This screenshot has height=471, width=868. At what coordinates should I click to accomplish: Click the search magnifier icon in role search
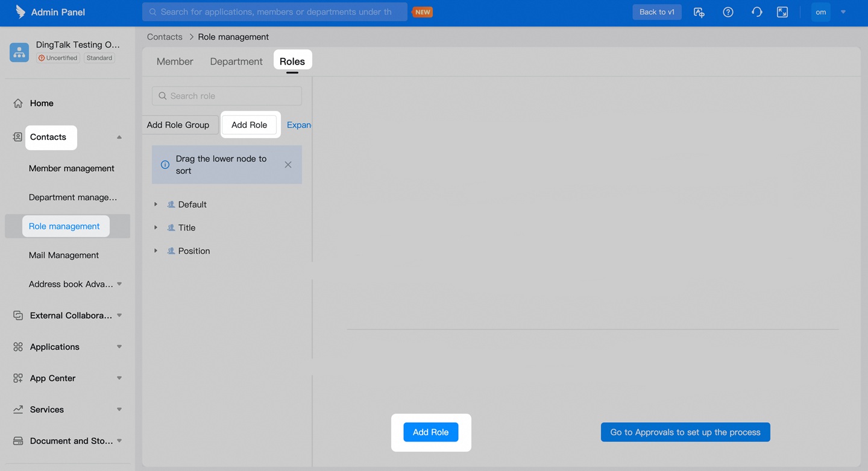(163, 96)
